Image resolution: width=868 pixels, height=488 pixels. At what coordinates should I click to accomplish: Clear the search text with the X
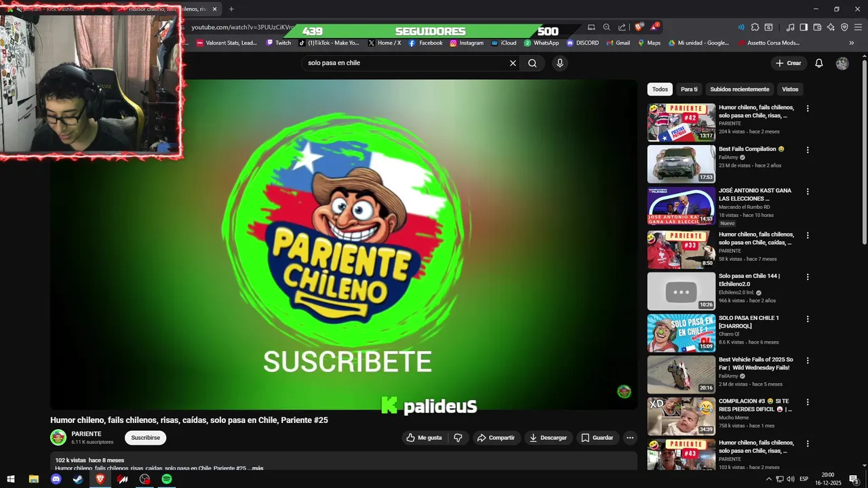click(513, 63)
